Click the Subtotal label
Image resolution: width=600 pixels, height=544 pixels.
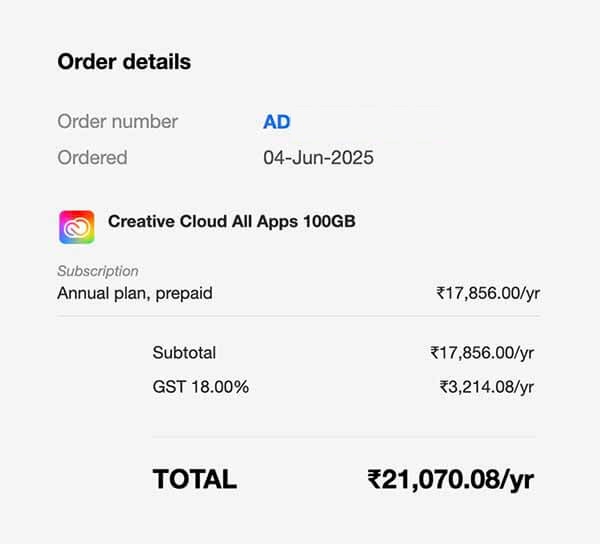click(184, 352)
